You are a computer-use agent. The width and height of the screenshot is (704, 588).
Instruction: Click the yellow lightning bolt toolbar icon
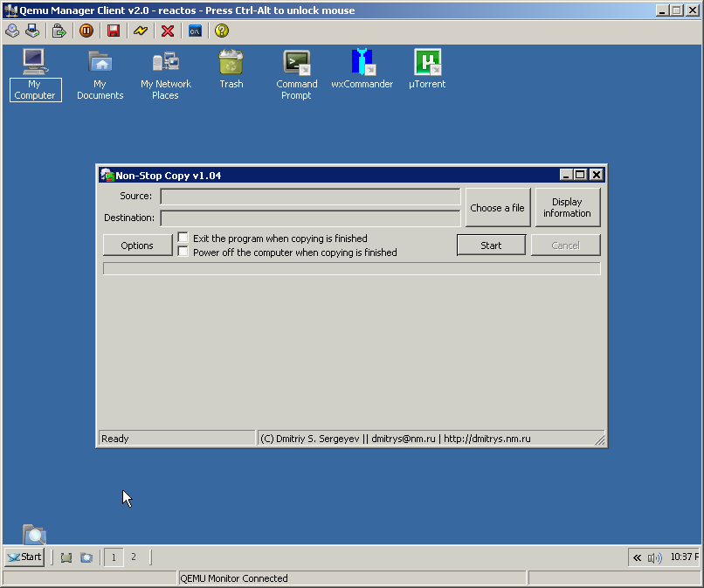pos(141,31)
